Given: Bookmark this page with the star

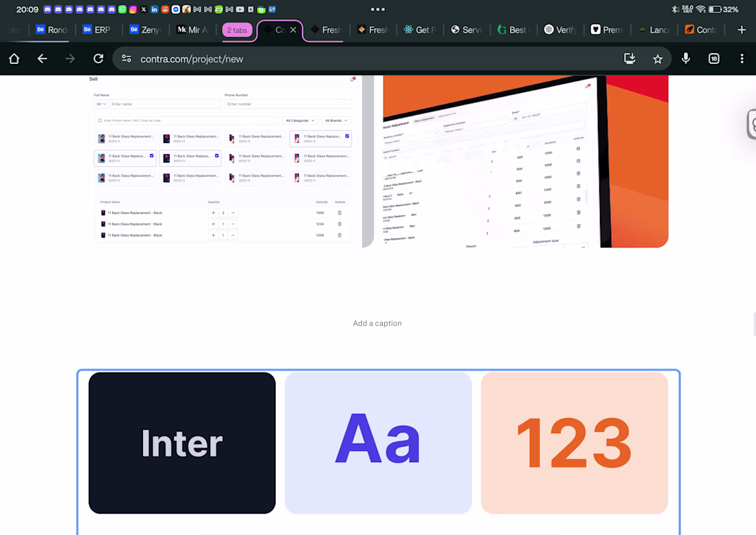Looking at the screenshot, I should (x=658, y=59).
